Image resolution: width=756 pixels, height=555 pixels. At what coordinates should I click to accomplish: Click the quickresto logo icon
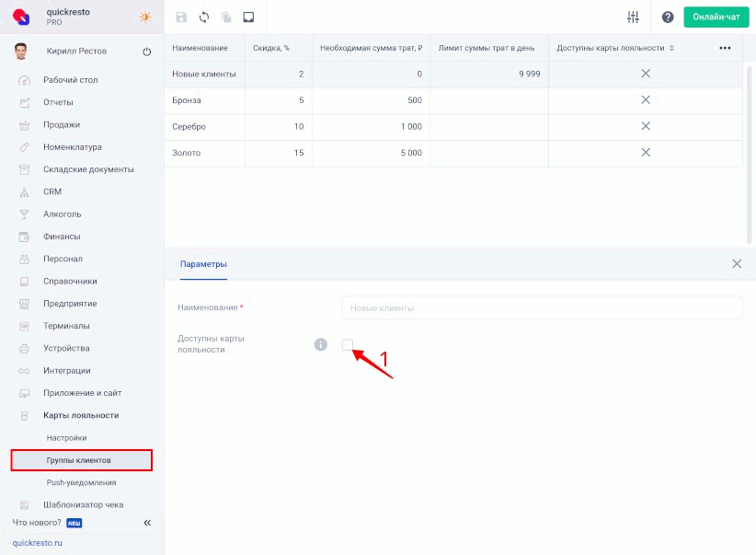pyautogui.click(x=21, y=17)
